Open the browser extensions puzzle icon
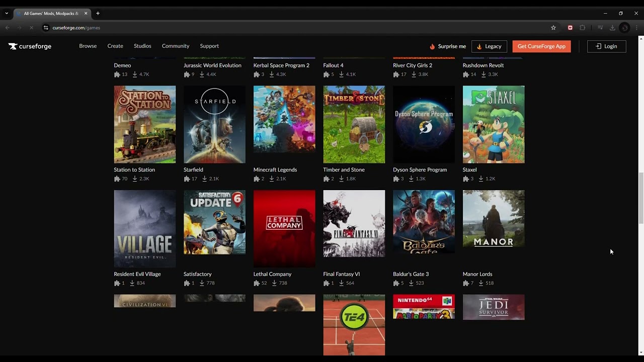This screenshot has height=362, width=644. coord(583,28)
